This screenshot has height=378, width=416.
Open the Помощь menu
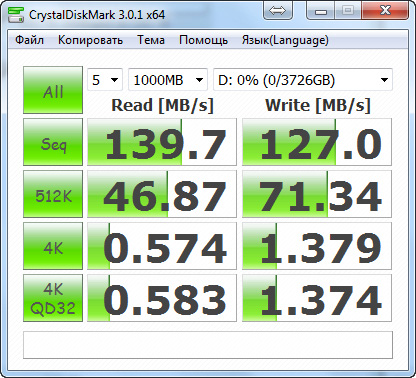point(203,40)
